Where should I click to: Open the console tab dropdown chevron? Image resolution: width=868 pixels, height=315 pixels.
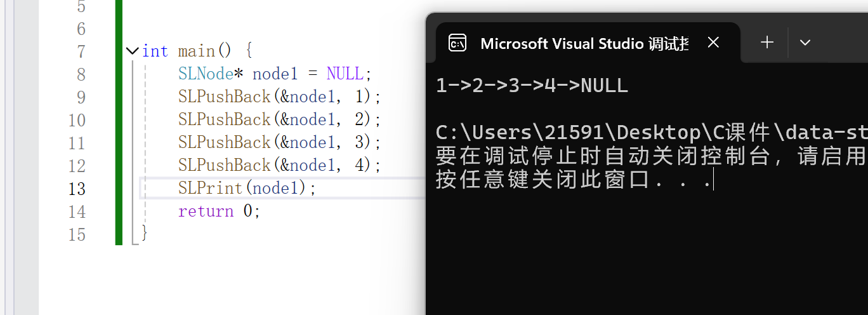805,43
